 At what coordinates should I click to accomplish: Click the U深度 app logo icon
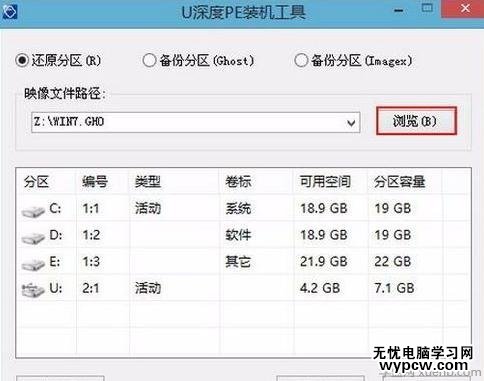(9, 11)
